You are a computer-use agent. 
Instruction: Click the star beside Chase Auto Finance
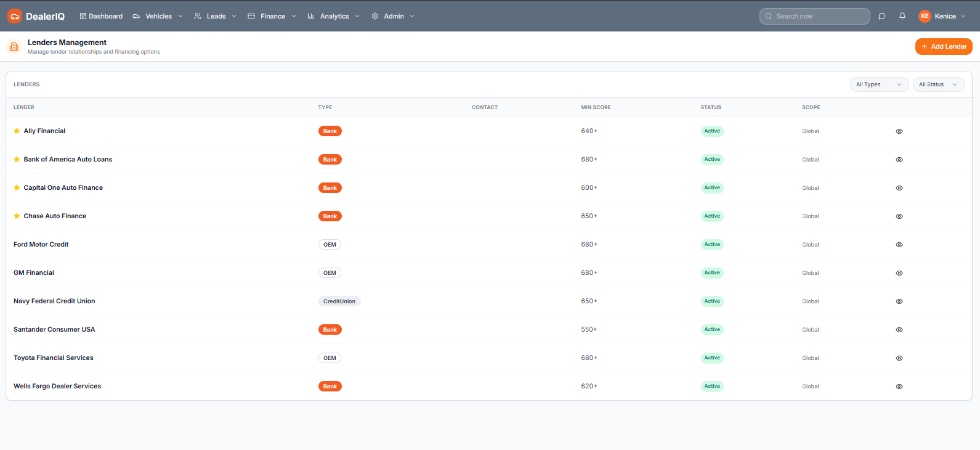point(17,216)
